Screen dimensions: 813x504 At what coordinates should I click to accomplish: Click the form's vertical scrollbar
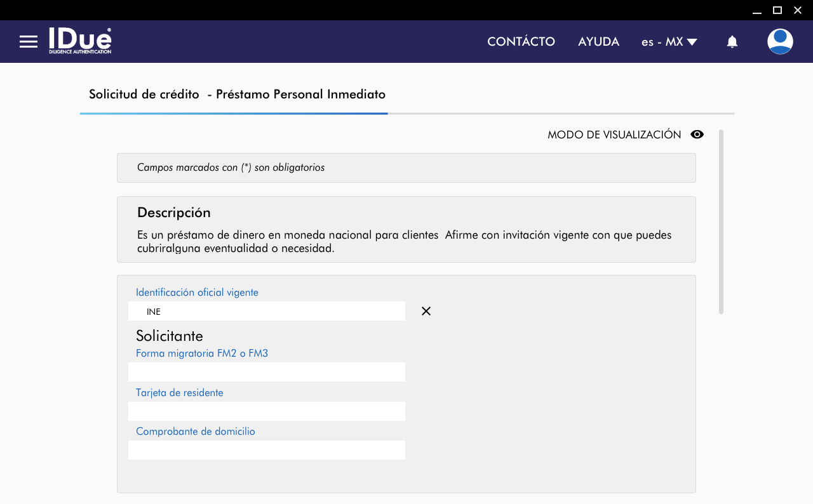(721, 222)
